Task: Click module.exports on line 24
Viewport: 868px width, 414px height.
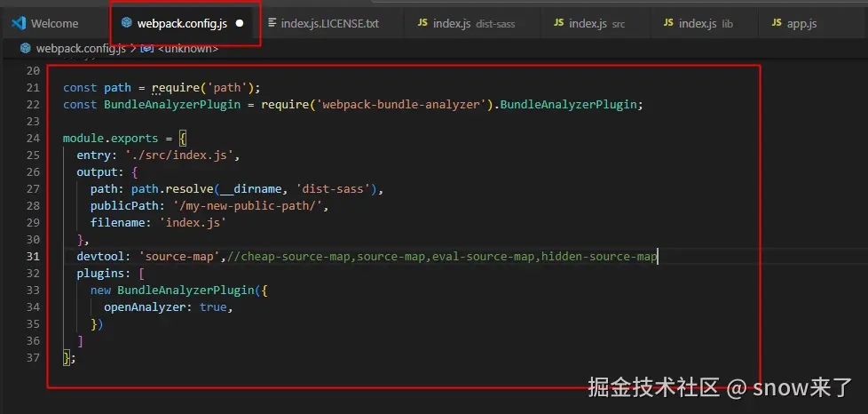Action: point(110,138)
